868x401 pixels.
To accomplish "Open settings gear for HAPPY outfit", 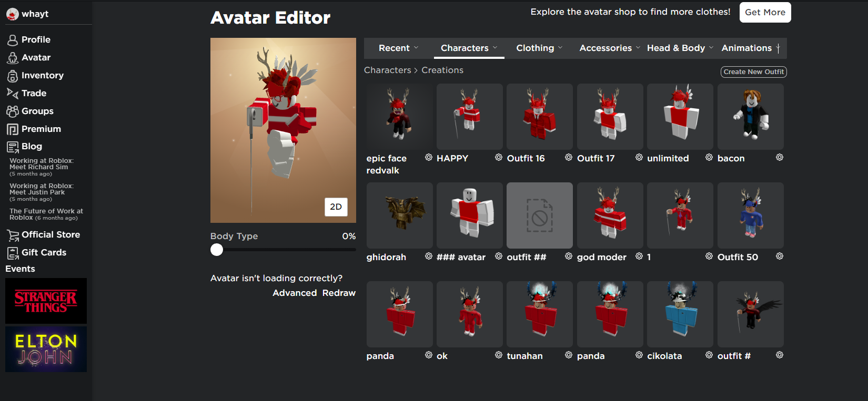I will tap(498, 158).
